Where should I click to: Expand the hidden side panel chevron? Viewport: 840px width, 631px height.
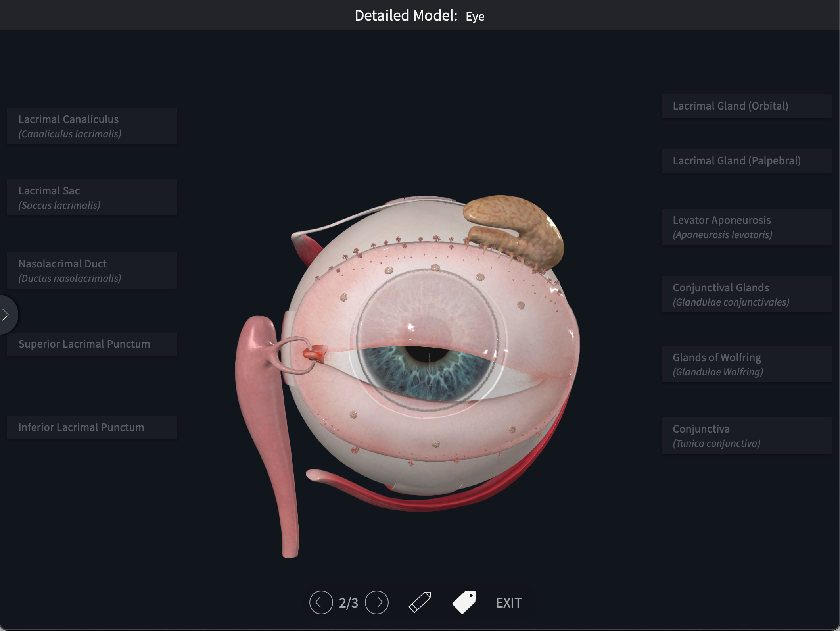6,314
